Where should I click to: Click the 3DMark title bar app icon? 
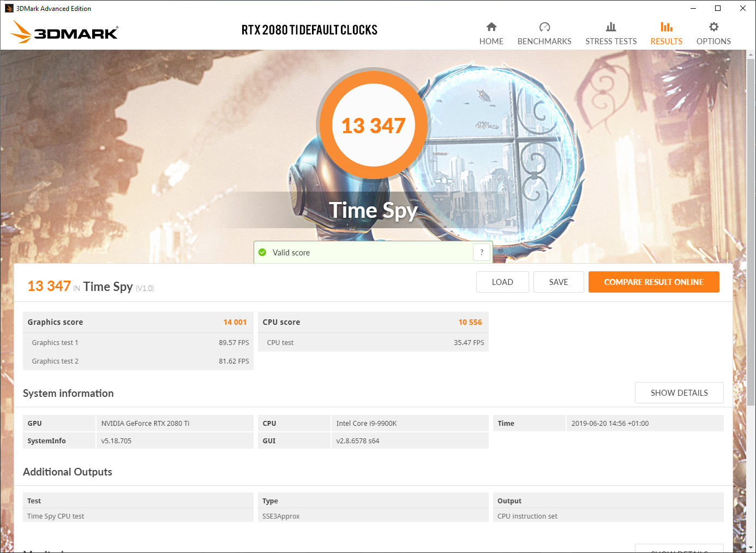(x=9, y=8)
